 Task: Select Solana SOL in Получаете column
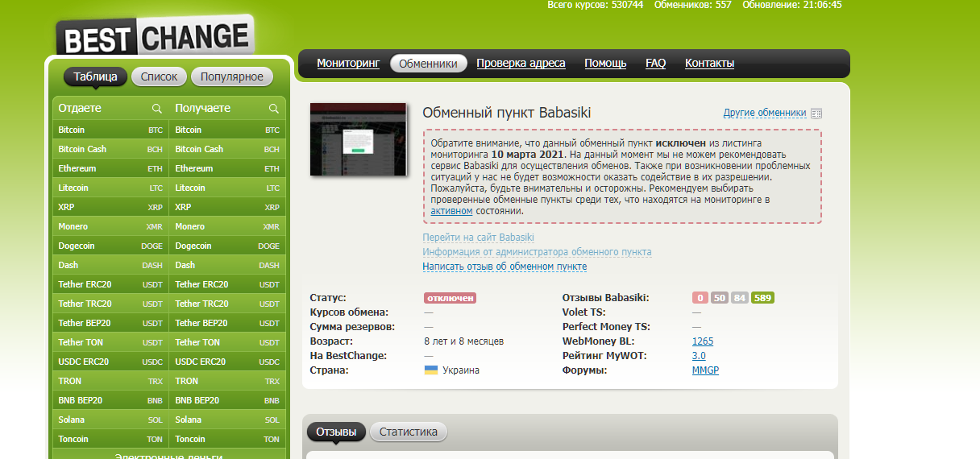point(227,420)
